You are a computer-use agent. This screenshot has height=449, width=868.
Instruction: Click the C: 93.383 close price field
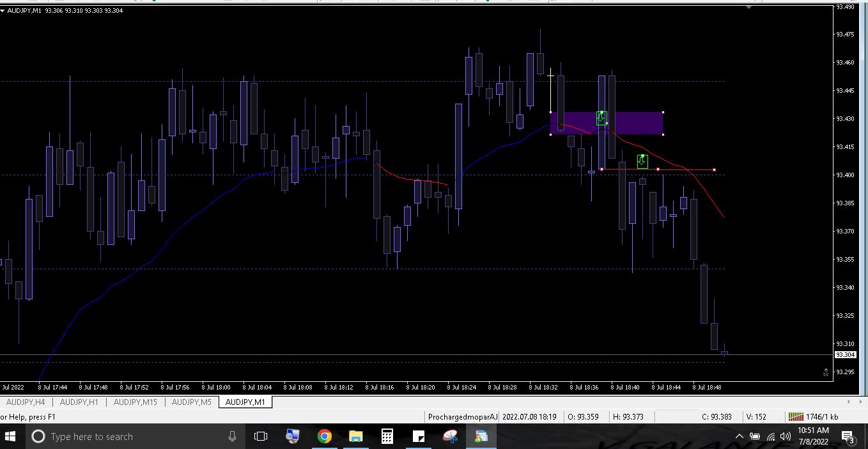[717, 416]
